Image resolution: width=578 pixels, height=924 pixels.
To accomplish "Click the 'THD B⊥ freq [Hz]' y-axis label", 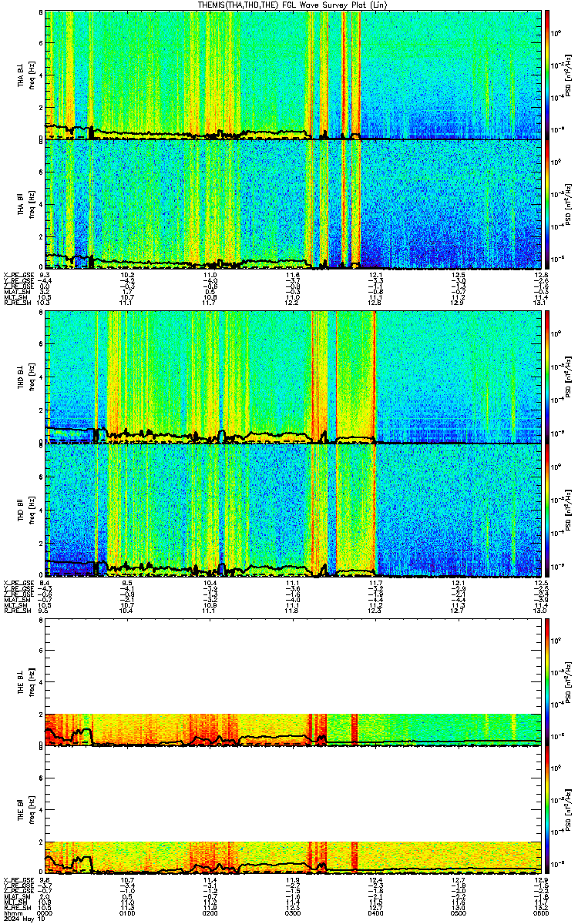I will (x=26, y=378).
